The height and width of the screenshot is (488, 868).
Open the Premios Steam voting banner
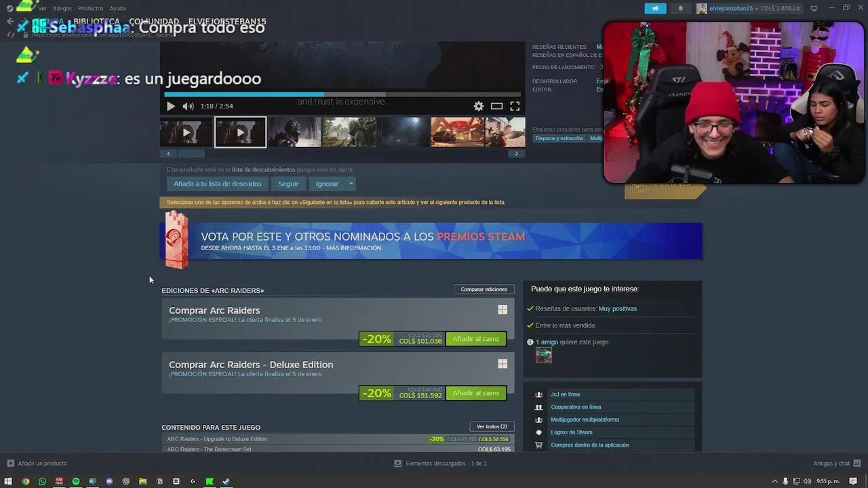431,241
